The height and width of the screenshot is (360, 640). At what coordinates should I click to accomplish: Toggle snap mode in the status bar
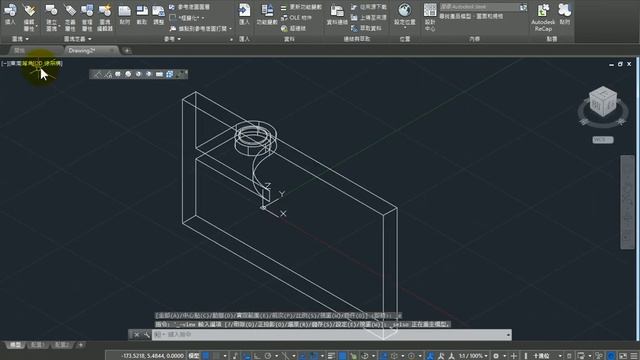point(216,356)
